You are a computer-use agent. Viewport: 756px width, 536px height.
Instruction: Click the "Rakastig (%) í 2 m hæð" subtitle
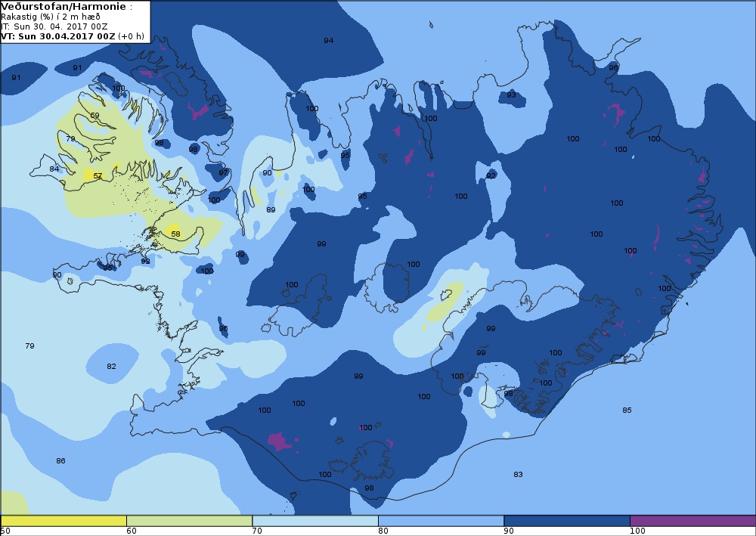pyautogui.click(x=51, y=17)
